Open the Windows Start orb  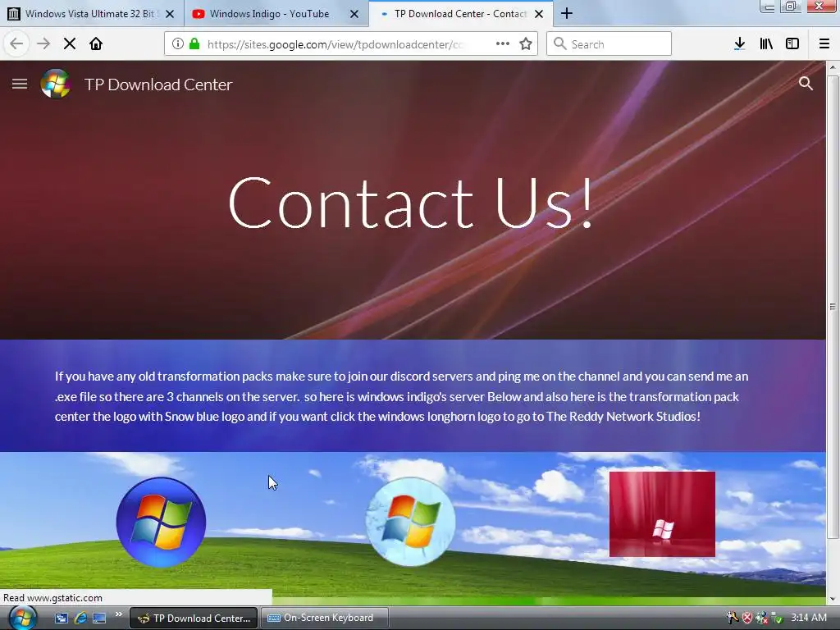22,618
